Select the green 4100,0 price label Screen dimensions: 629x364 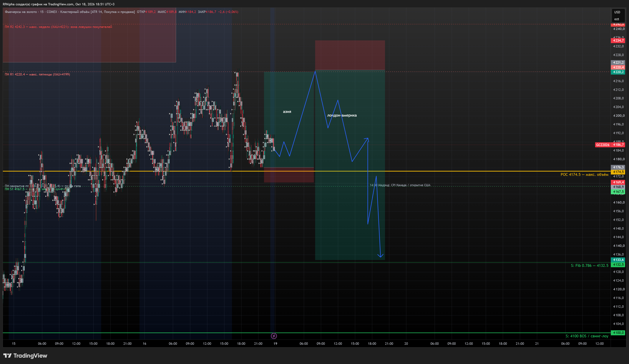(618, 333)
